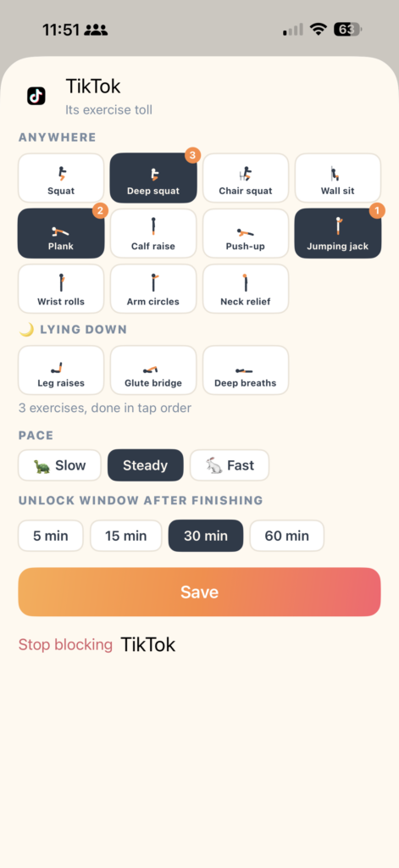Add Push-up to the toll
This screenshot has height=868, width=399.
246,234
